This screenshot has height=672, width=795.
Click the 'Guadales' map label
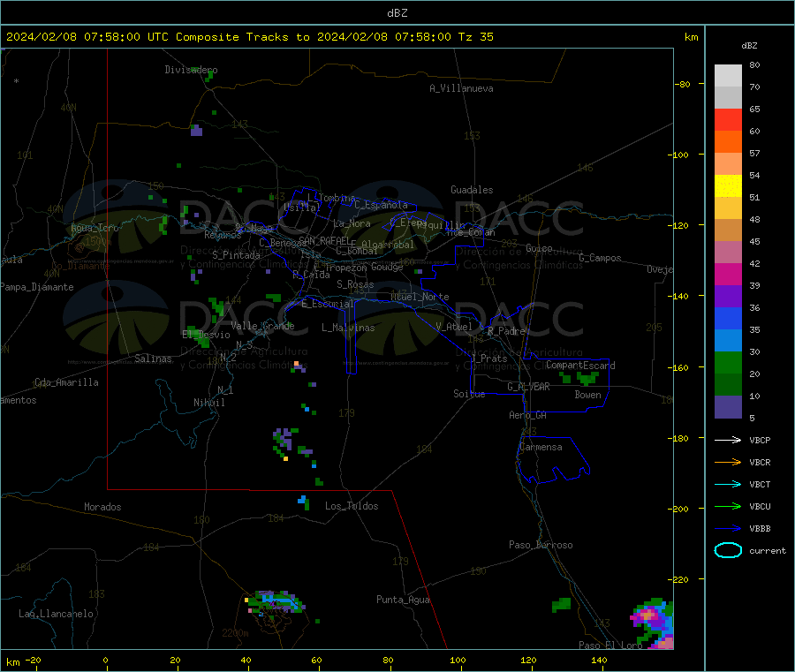(x=472, y=190)
